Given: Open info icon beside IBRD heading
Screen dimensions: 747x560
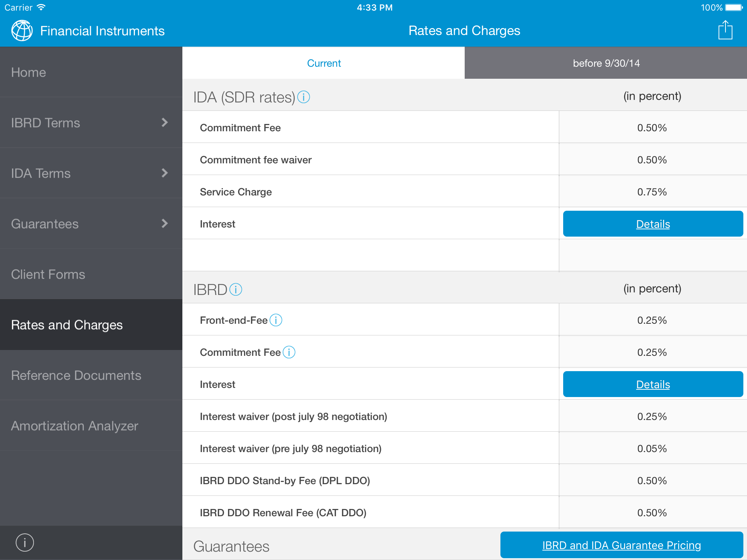Looking at the screenshot, I should pyautogui.click(x=236, y=289).
